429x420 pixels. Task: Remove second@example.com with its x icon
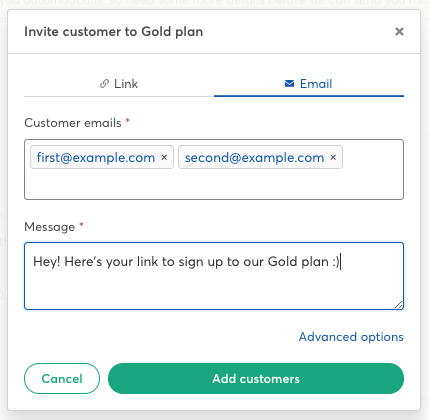[333, 157]
